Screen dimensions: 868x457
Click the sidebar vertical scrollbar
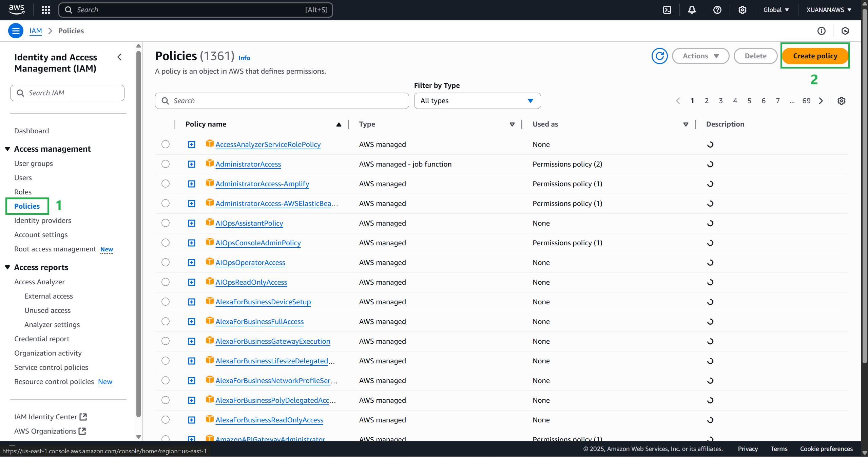138,237
